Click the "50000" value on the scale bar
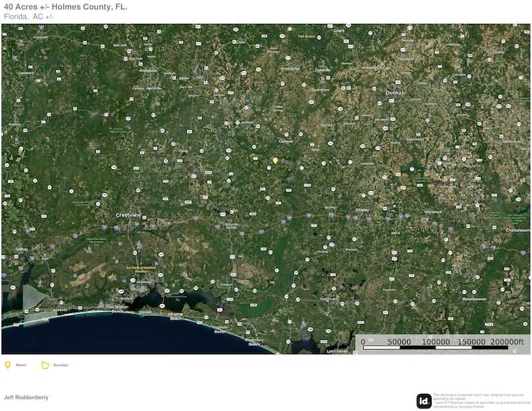Image resolution: width=532 pixels, height=411 pixels. click(x=400, y=342)
